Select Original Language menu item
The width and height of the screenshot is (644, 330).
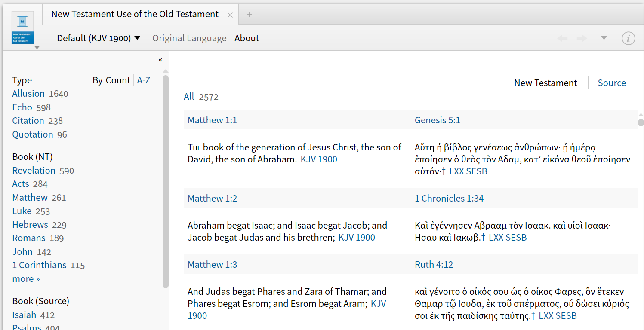click(189, 38)
